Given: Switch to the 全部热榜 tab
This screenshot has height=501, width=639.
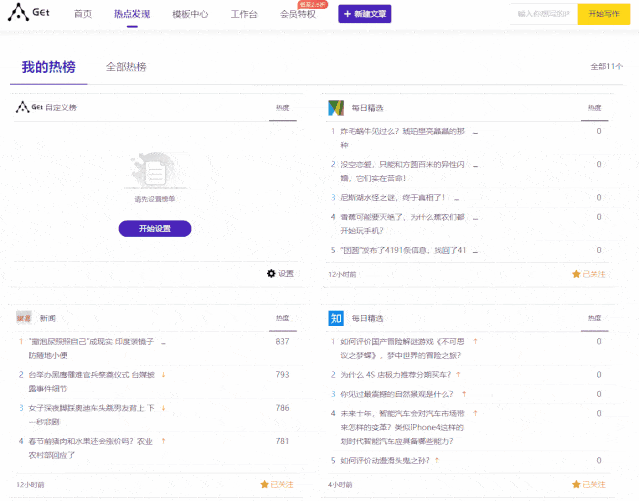Looking at the screenshot, I should click(x=126, y=67).
